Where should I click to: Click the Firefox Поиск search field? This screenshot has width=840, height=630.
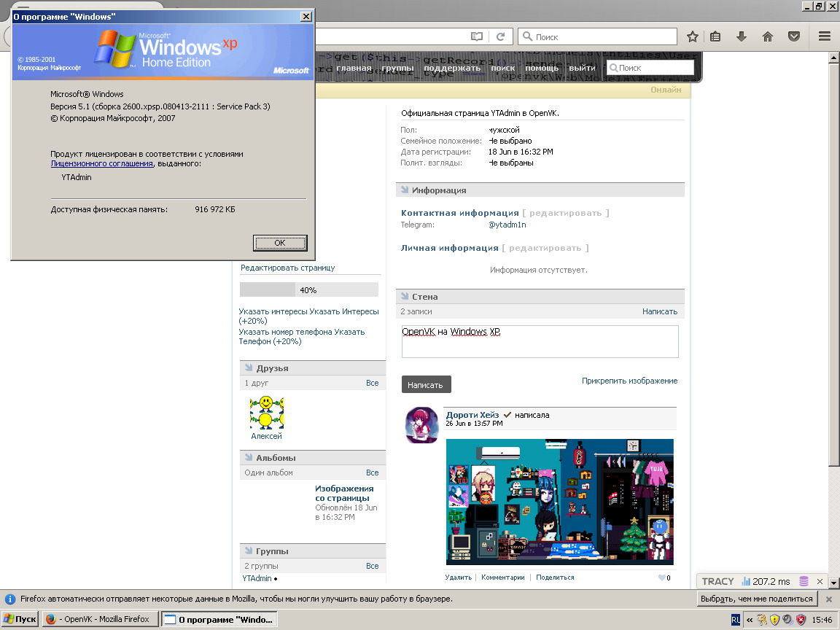[x=598, y=36]
